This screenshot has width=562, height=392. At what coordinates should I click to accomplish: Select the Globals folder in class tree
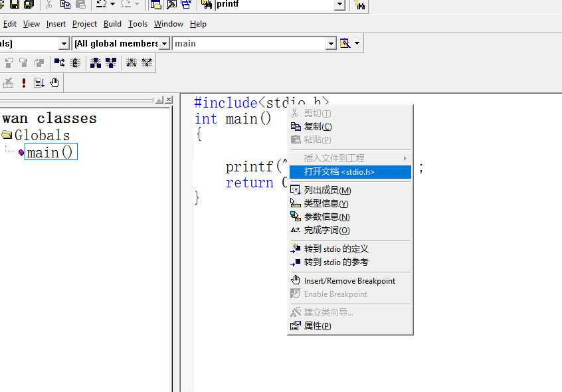42,136
